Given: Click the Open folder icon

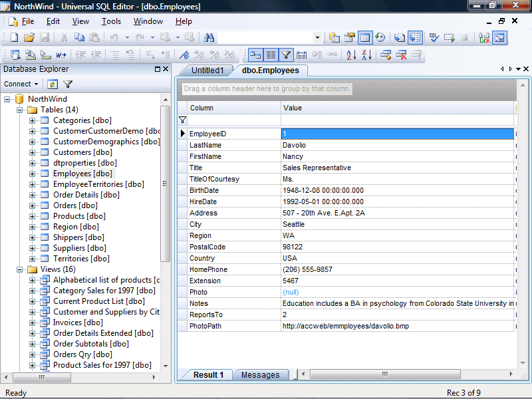Looking at the screenshot, I should click(29, 38).
